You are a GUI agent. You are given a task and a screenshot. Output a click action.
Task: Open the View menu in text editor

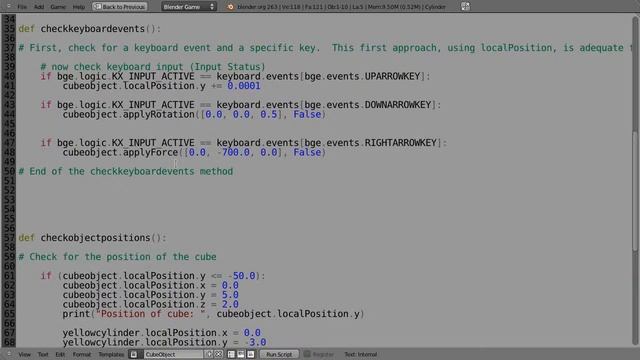click(24, 354)
